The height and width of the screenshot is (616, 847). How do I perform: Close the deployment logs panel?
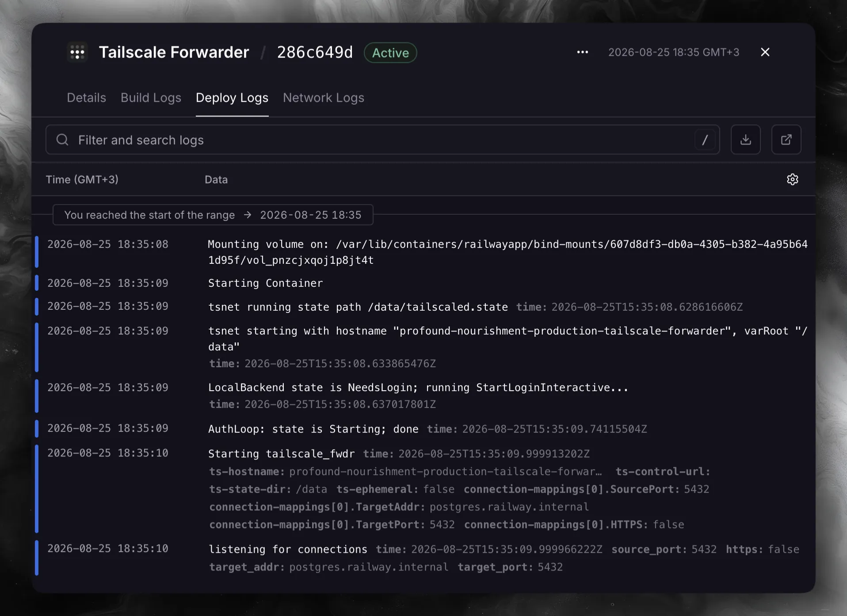click(765, 52)
